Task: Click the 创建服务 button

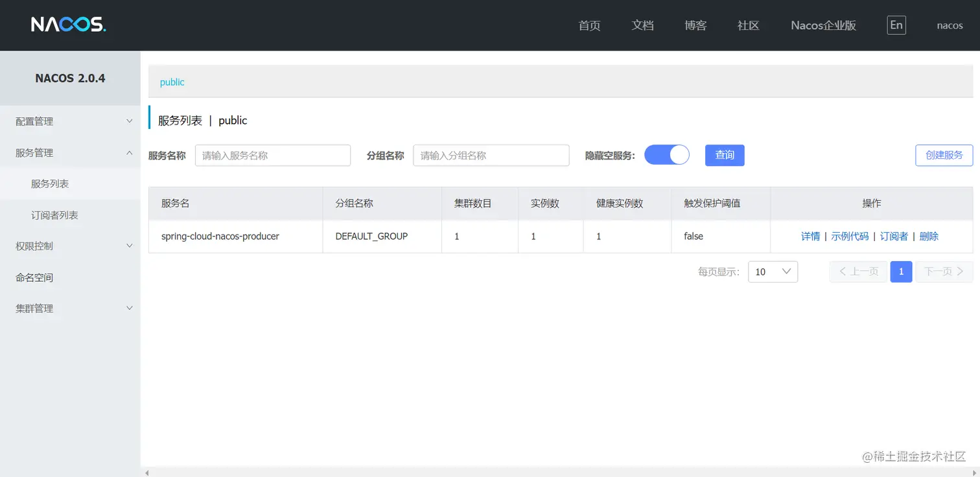Action: [x=944, y=155]
